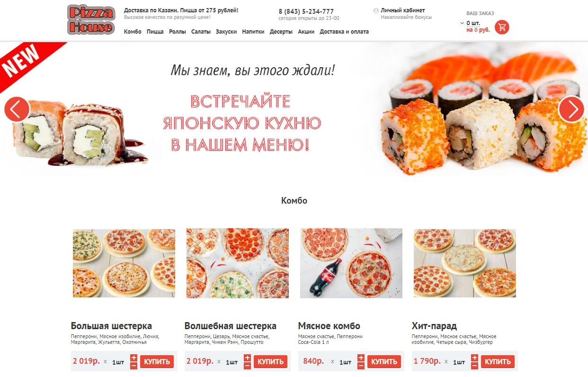Increase Мясное комбо quantity with plus
The image size is (588, 377).
pos(361,358)
